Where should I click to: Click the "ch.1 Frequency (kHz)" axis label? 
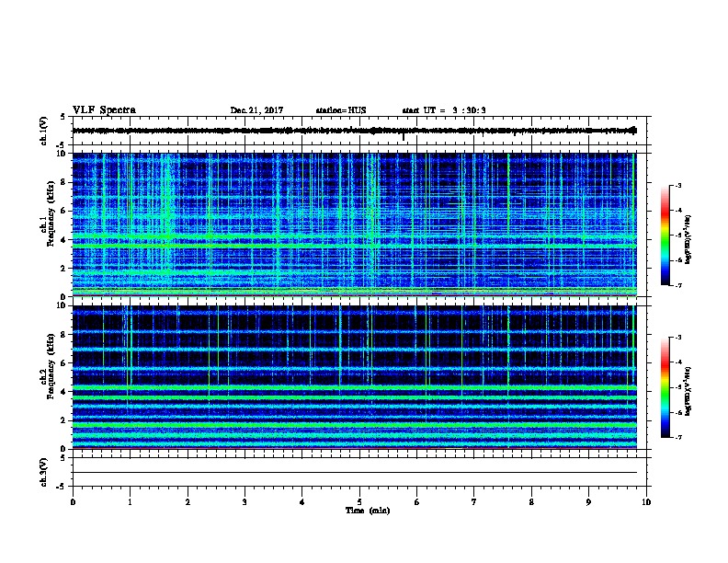tap(48, 214)
